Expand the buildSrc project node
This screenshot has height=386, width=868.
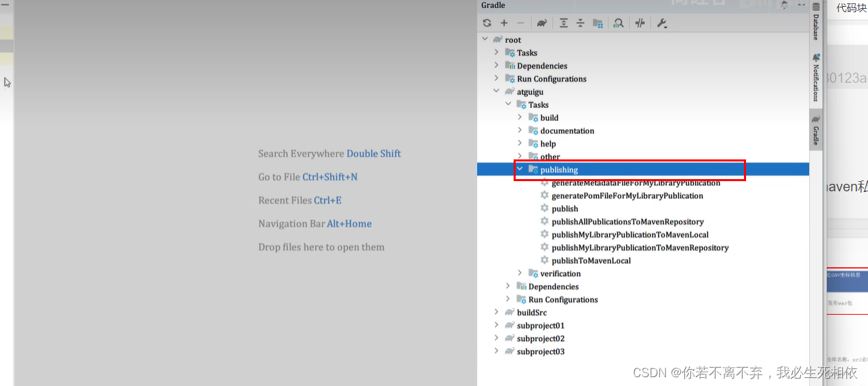(x=496, y=312)
